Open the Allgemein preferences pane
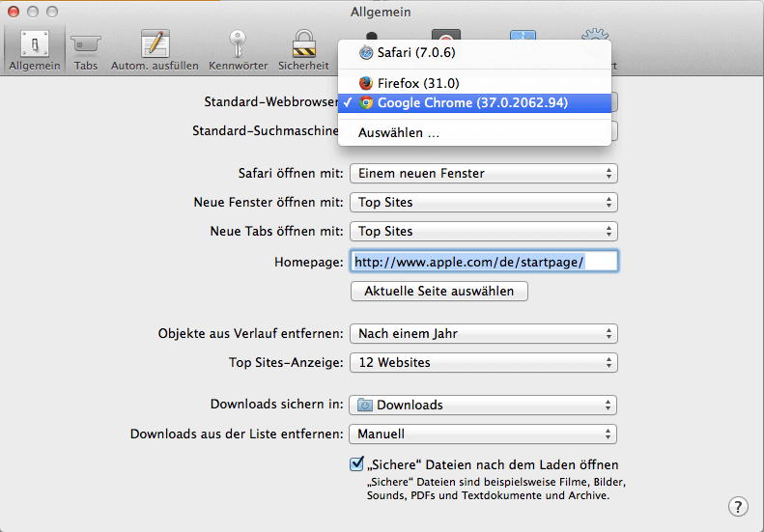The height and width of the screenshot is (532, 764). 34,49
